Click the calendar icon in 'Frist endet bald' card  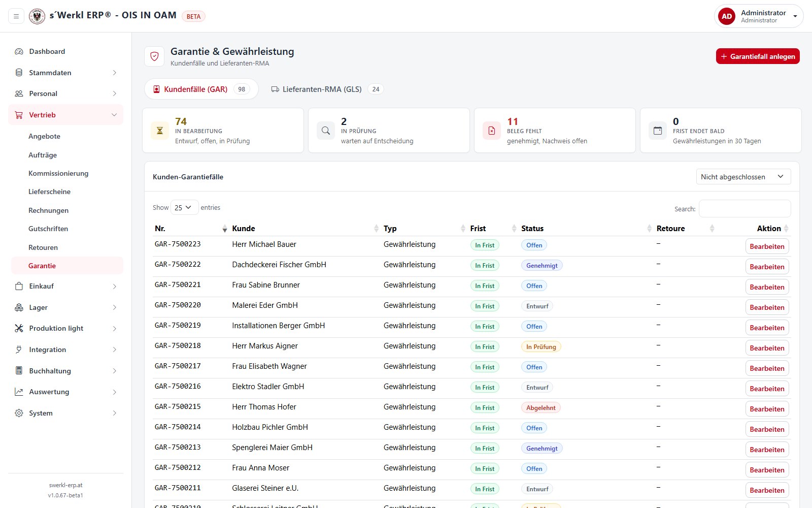[658, 131]
